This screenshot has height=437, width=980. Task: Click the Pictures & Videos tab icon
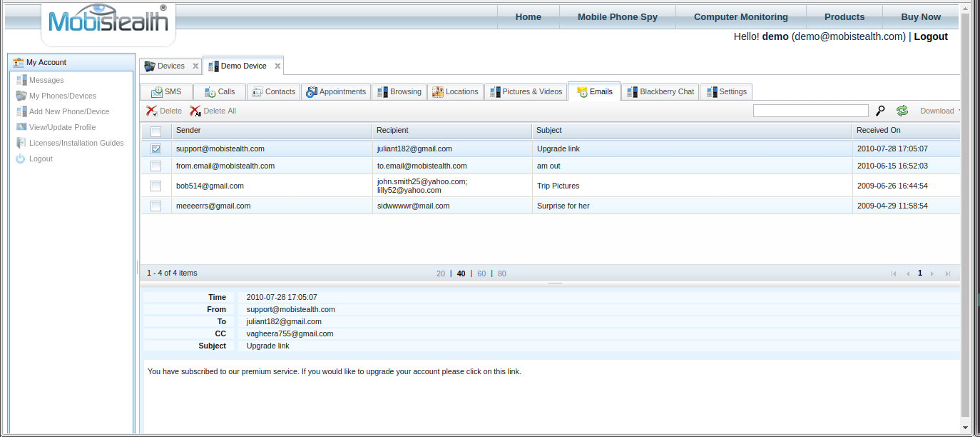[x=495, y=92]
